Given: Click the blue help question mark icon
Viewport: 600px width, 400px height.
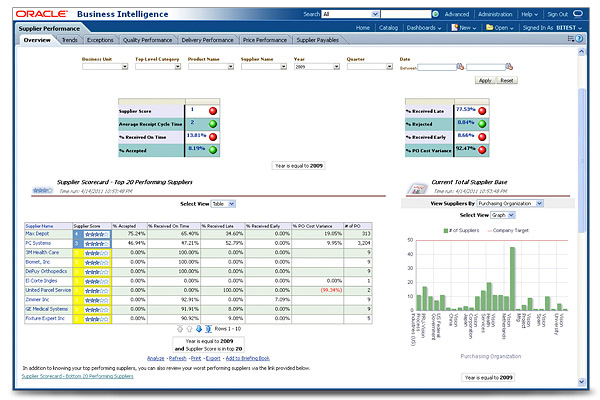Looking at the screenshot, I should click(x=579, y=38).
